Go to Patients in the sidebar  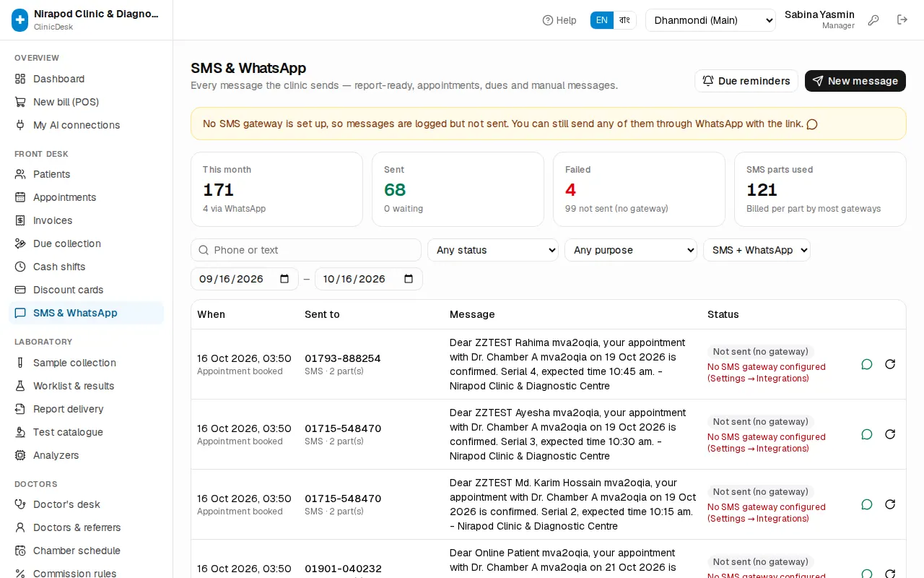pos(87,174)
